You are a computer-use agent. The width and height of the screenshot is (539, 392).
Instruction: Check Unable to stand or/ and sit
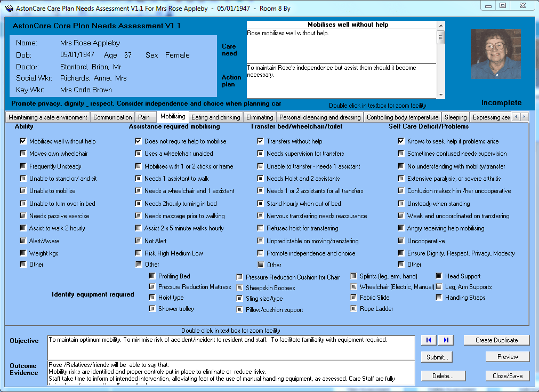click(x=23, y=179)
